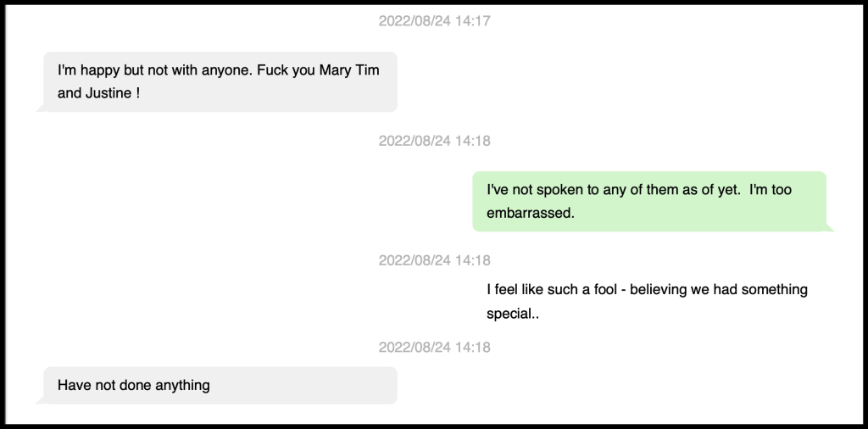The image size is (868, 429).
Task: Click the word "anything" in the last message
Action: 183,385
